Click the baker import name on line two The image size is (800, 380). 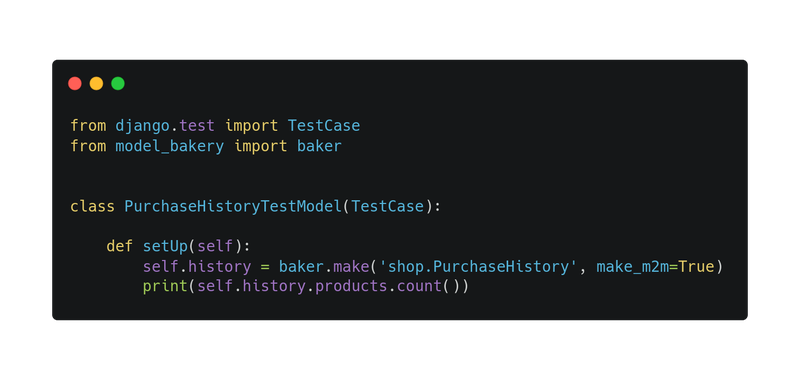[319, 146]
